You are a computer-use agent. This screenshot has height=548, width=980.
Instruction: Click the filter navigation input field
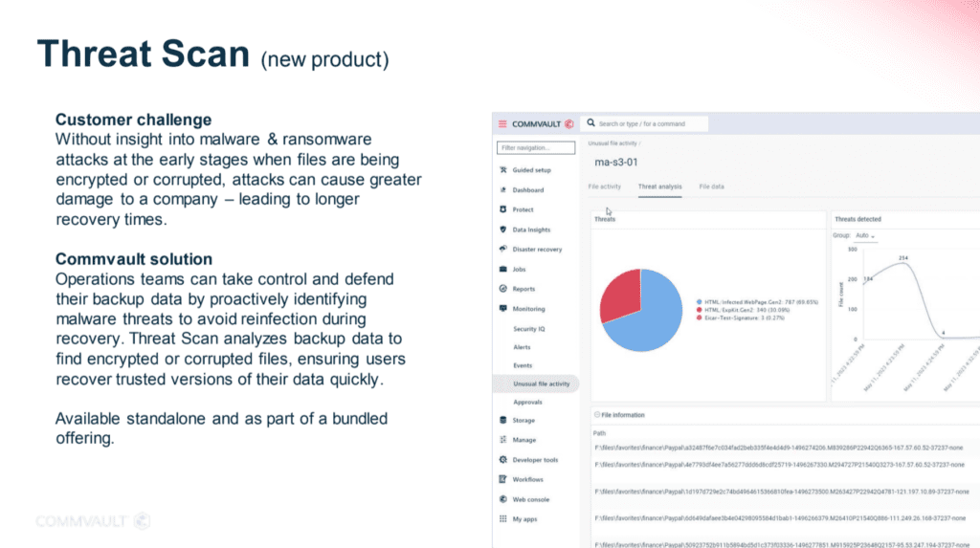coord(536,147)
